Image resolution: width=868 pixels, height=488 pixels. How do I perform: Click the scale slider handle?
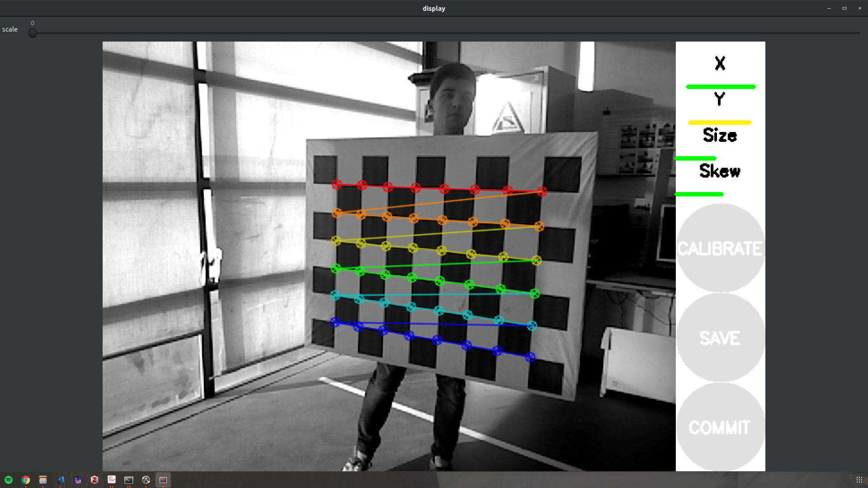point(33,33)
